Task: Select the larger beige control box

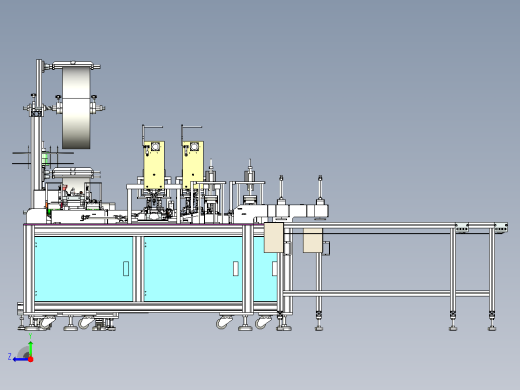Action: click(274, 238)
